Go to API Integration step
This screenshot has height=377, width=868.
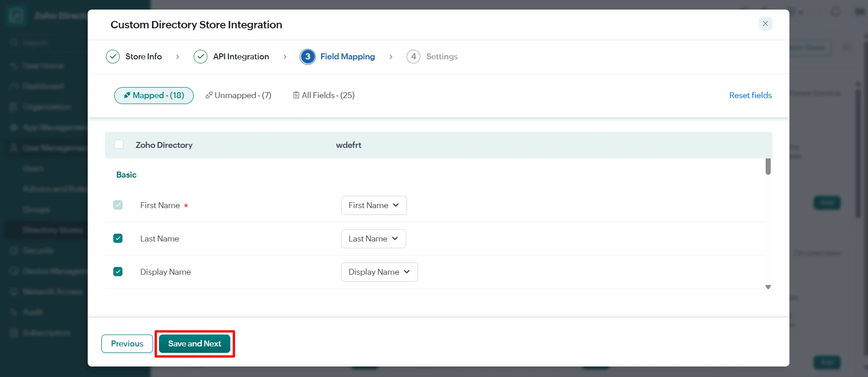[241, 57]
